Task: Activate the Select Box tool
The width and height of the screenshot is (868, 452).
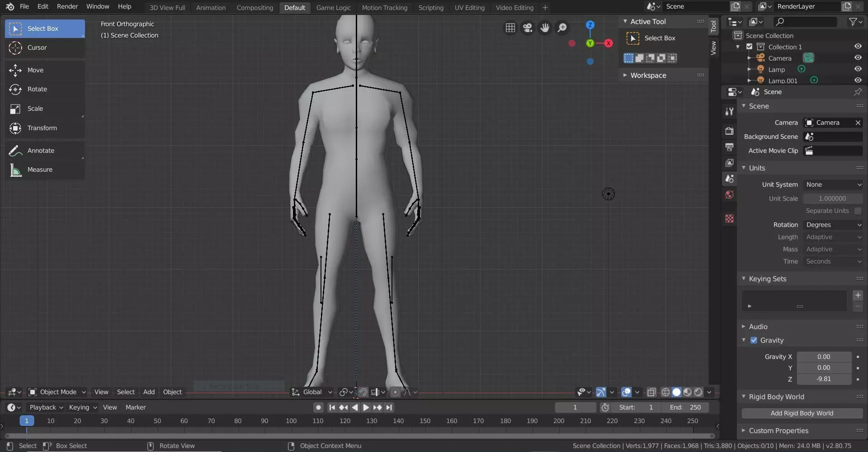Action: click(45, 28)
